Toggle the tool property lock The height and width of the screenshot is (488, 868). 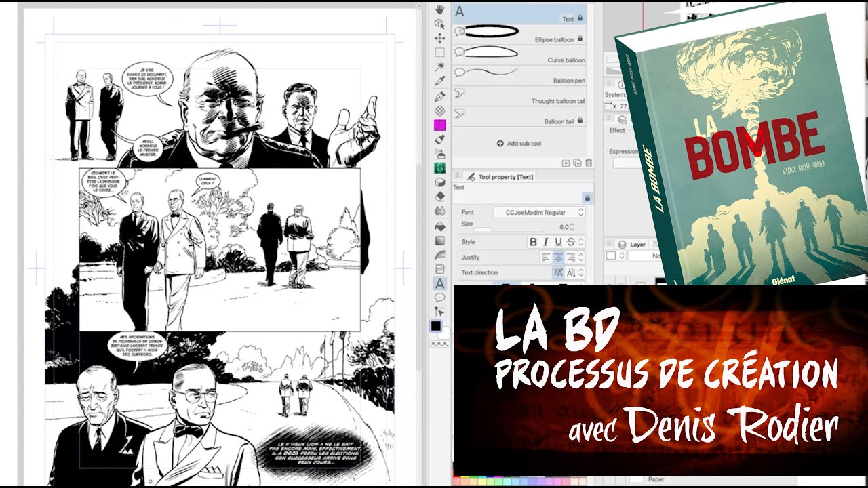pos(587,198)
